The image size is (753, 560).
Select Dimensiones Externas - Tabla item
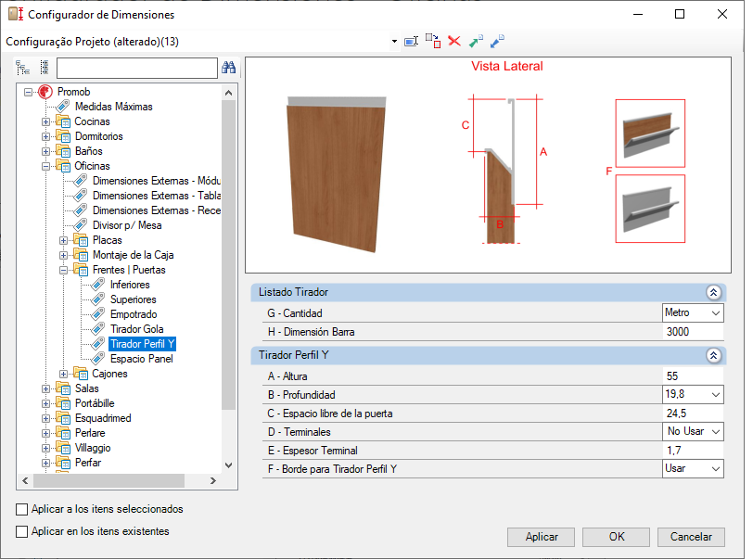click(157, 196)
